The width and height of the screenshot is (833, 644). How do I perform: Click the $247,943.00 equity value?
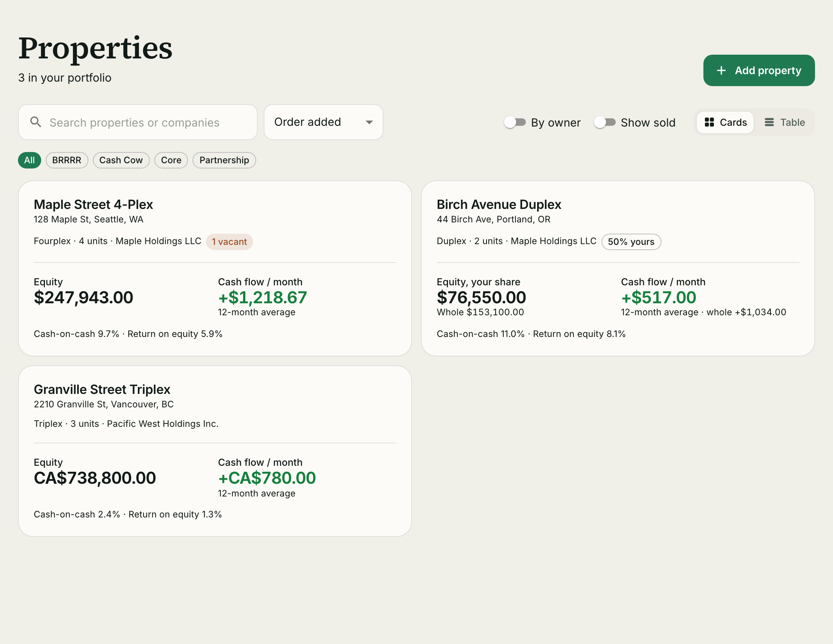point(84,297)
